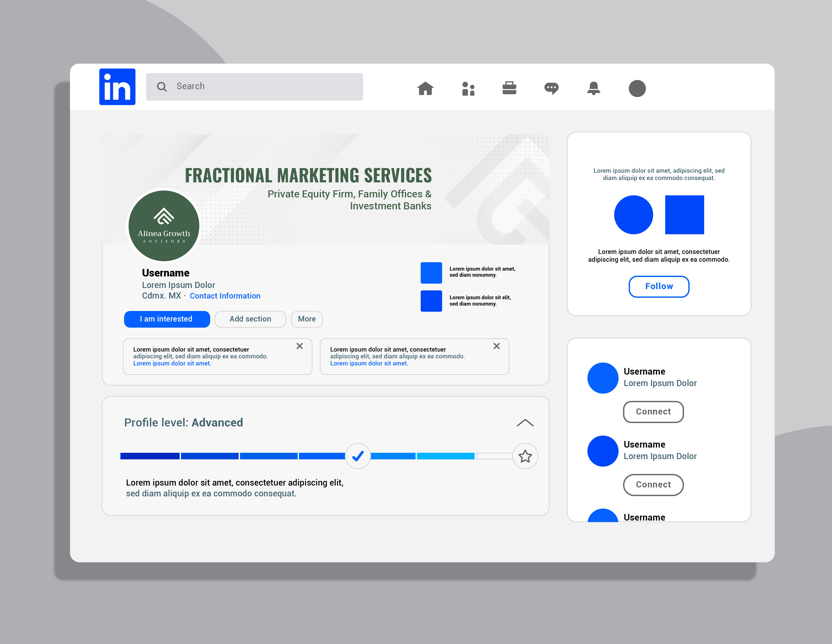
Task: Click 'Profile level: Advanced' heading
Action: 184,423
